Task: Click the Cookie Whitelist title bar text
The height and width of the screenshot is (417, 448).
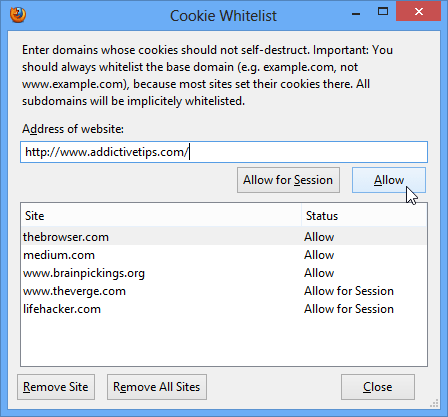Action: (223, 16)
